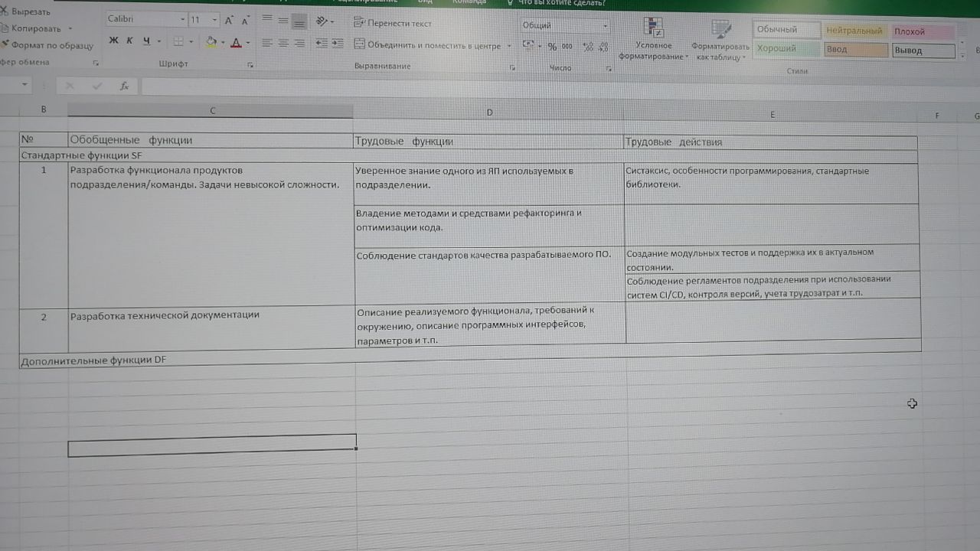The width and height of the screenshot is (980, 551).
Task: Align text to top
Action: 266,18
